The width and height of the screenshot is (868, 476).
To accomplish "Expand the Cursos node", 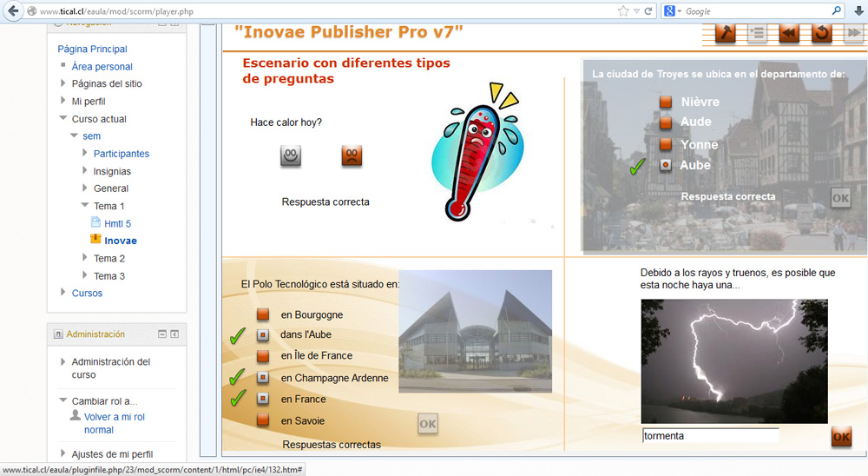I will point(62,292).
